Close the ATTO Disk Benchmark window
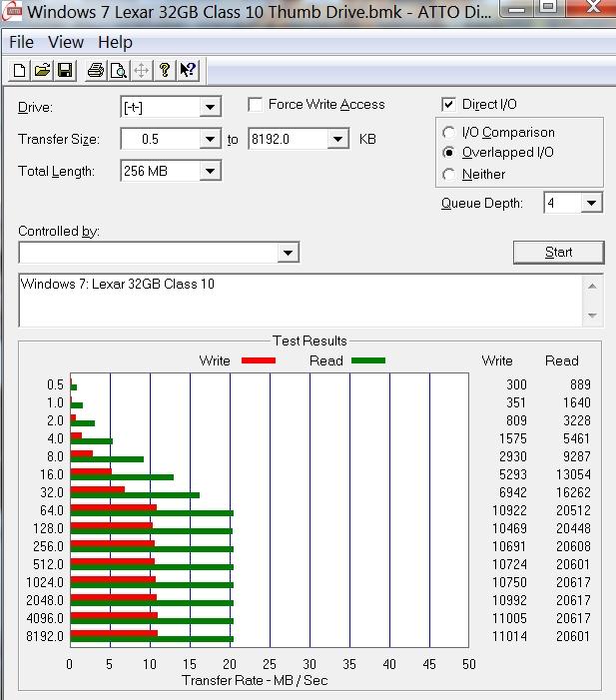Viewport: 616px width, 700px height. 592,6
